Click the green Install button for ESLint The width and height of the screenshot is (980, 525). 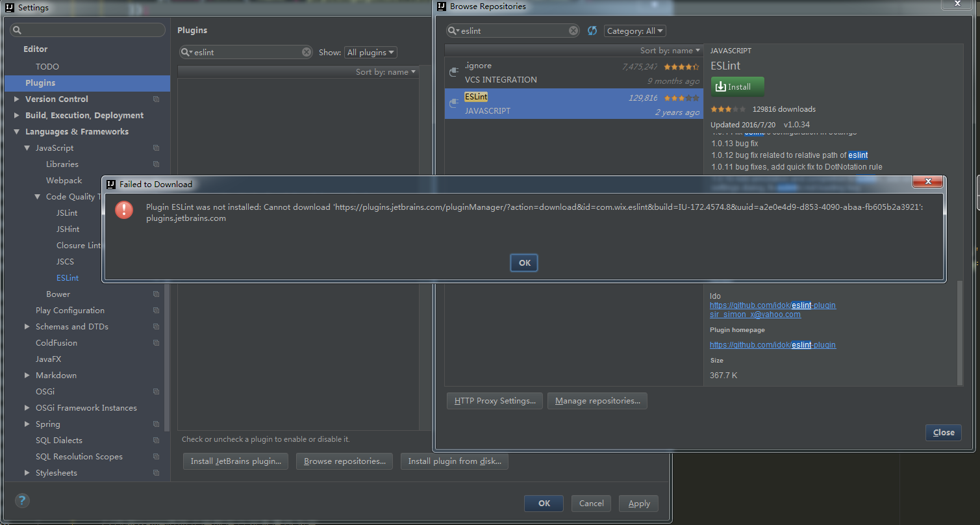[738, 86]
